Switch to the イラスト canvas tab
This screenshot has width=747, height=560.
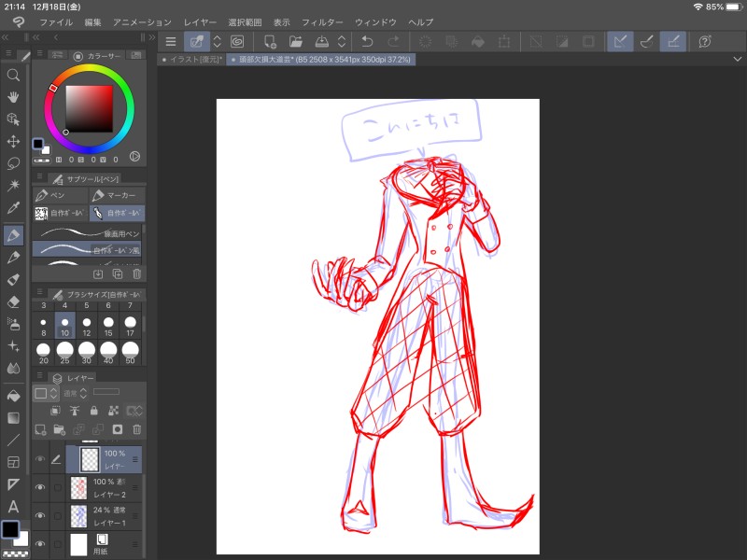coord(190,59)
